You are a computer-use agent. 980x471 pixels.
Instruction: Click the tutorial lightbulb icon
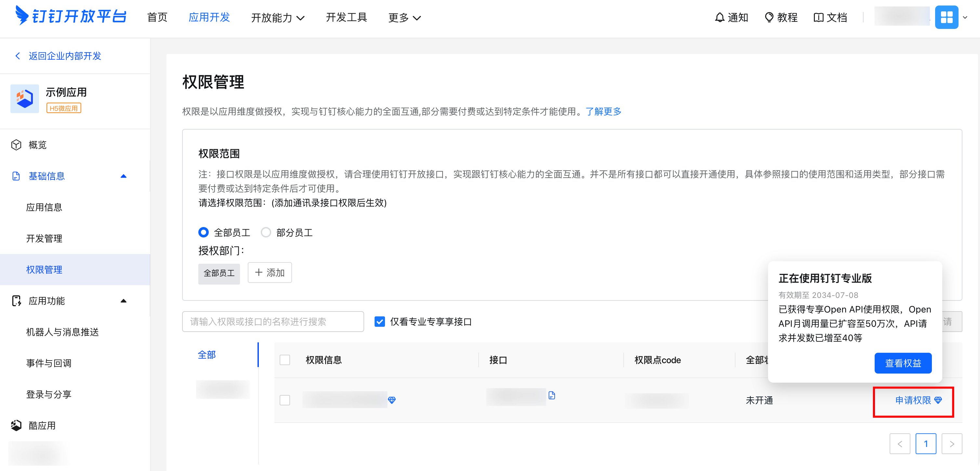click(x=769, y=18)
